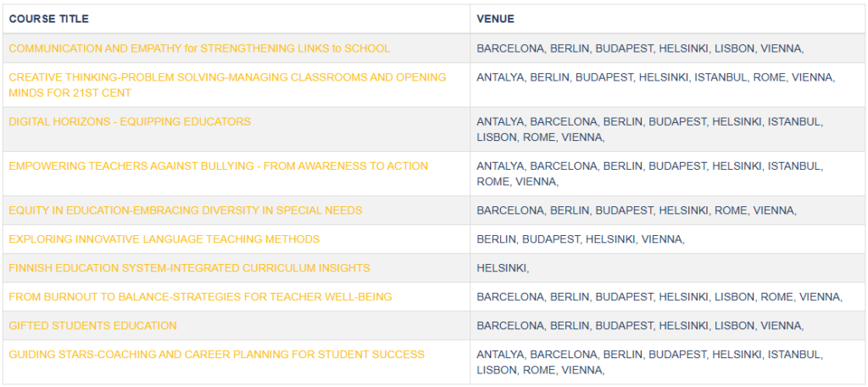The width and height of the screenshot is (868, 387).
Task: Click venue list for Creative Thinking course
Action: click(x=655, y=78)
